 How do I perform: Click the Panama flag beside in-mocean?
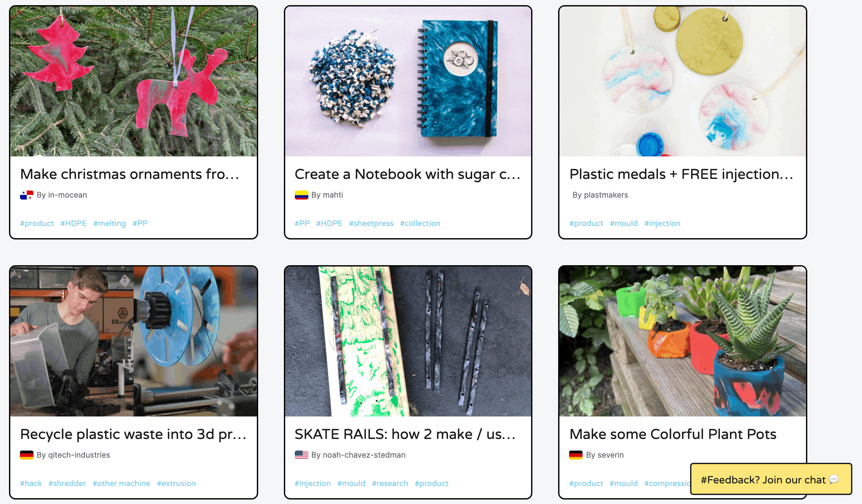coord(27,195)
